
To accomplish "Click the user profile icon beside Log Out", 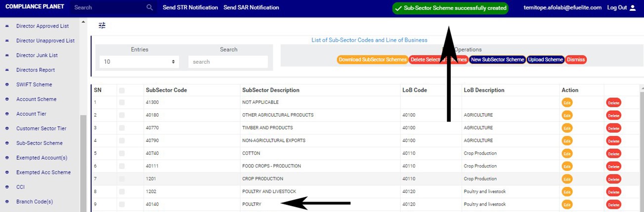I will [633, 8].
